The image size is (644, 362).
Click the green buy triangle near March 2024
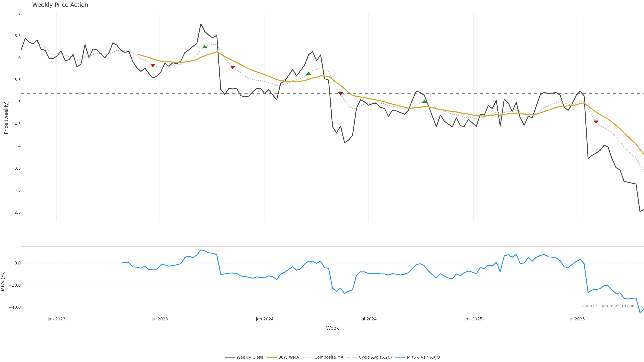coord(309,73)
